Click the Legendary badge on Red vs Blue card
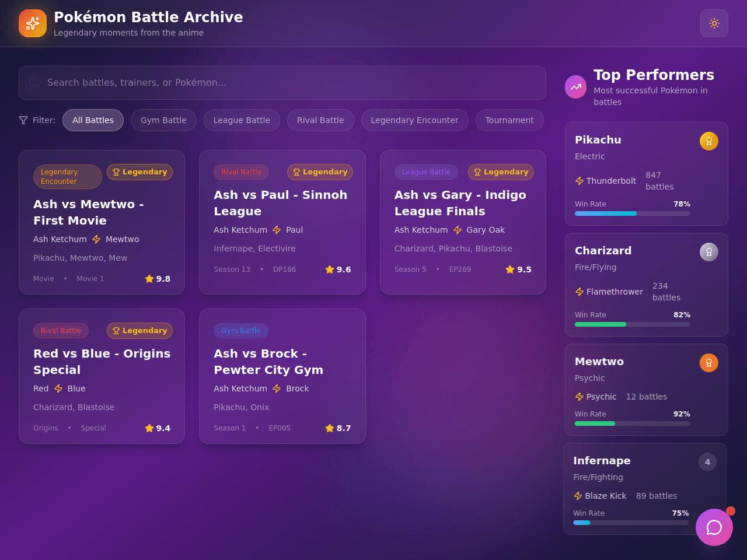Image resolution: width=747 pixels, height=560 pixels. point(139,331)
